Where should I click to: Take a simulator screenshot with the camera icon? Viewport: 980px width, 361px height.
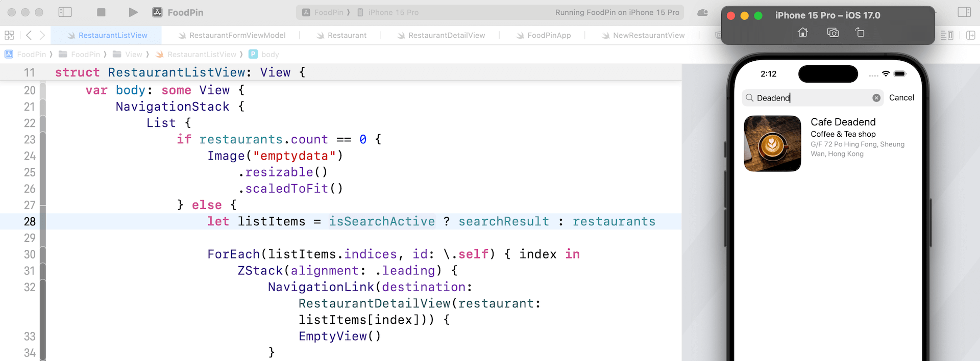click(x=832, y=33)
